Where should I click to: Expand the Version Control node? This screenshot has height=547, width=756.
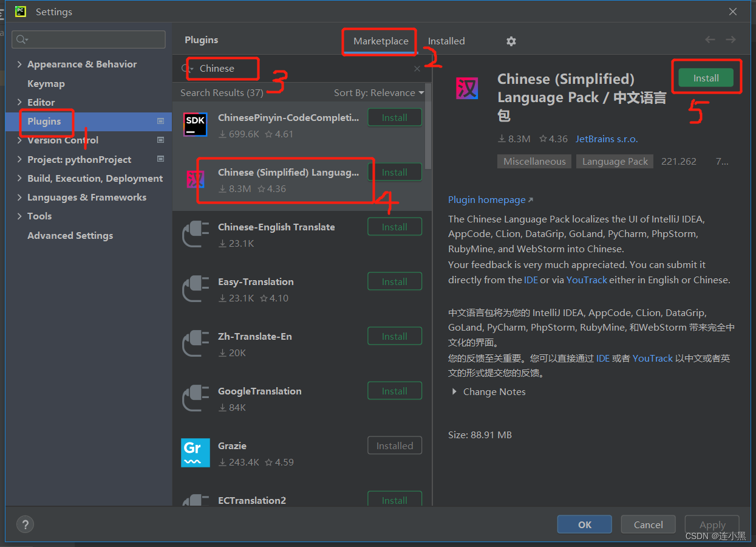(19, 140)
